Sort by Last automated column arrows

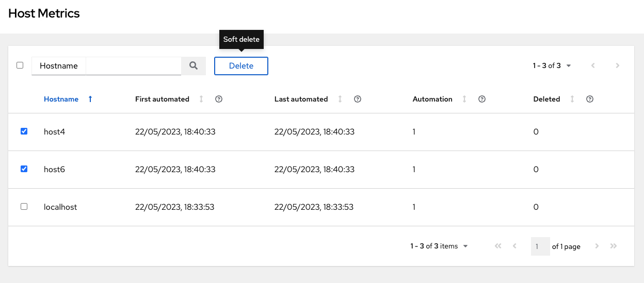point(340,99)
